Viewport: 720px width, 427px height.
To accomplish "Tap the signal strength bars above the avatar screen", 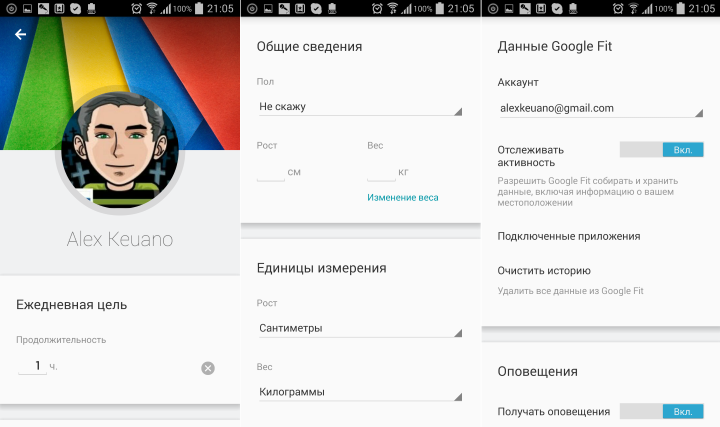I will coord(166,8).
